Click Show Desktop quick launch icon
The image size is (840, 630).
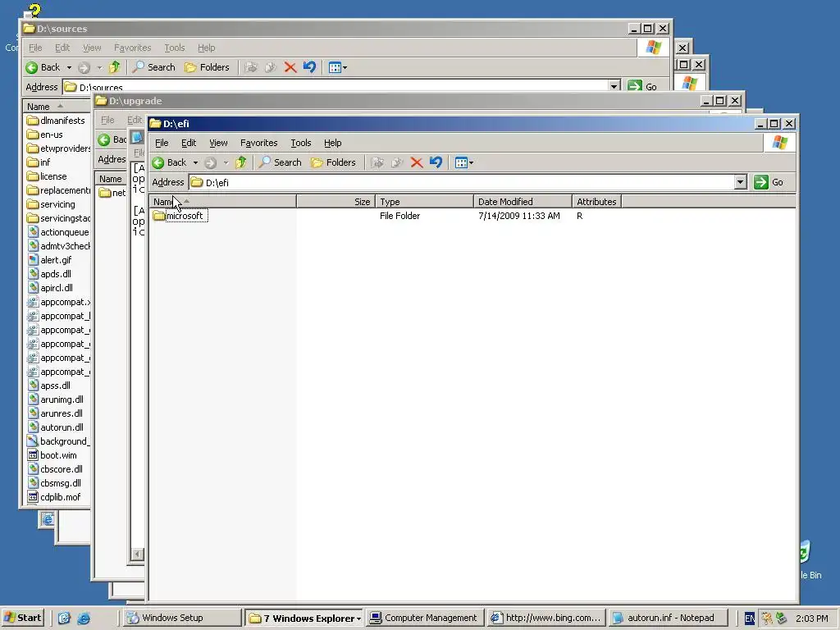[x=64, y=619]
